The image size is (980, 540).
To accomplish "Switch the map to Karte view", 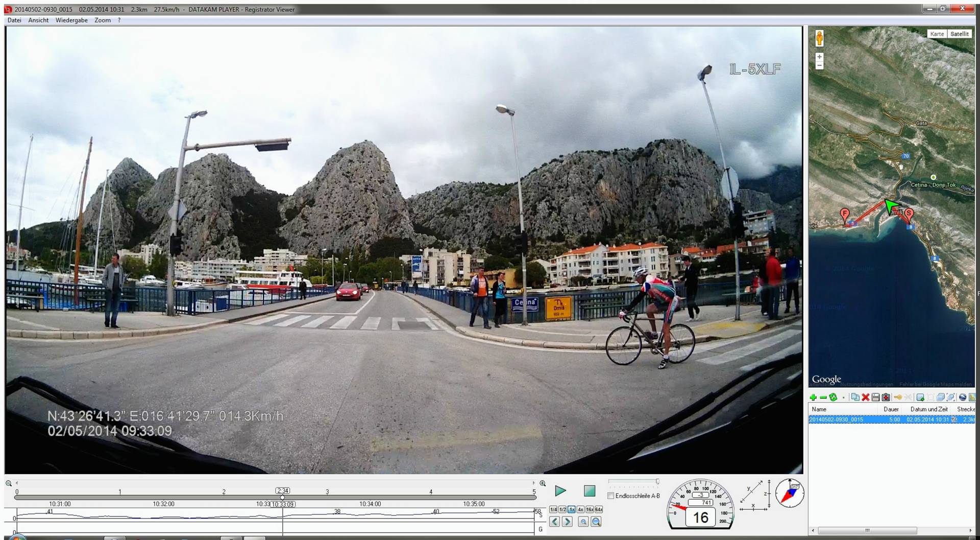I will (937, 34).
